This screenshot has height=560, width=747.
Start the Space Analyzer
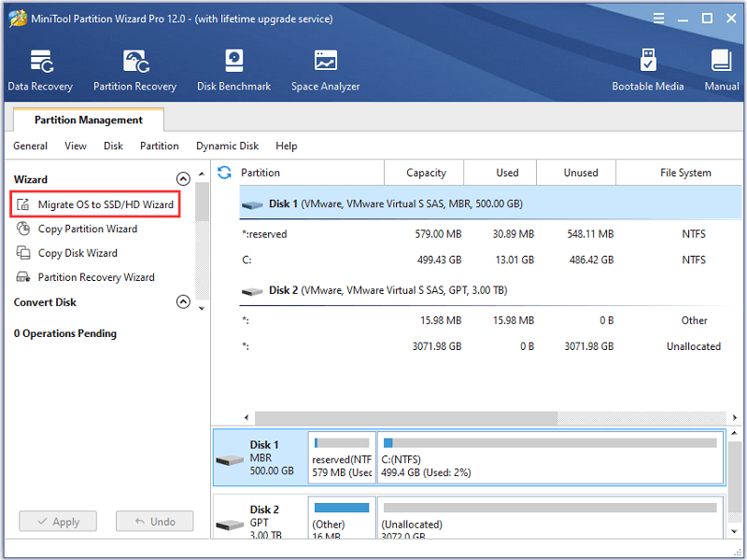pos(325,70)
